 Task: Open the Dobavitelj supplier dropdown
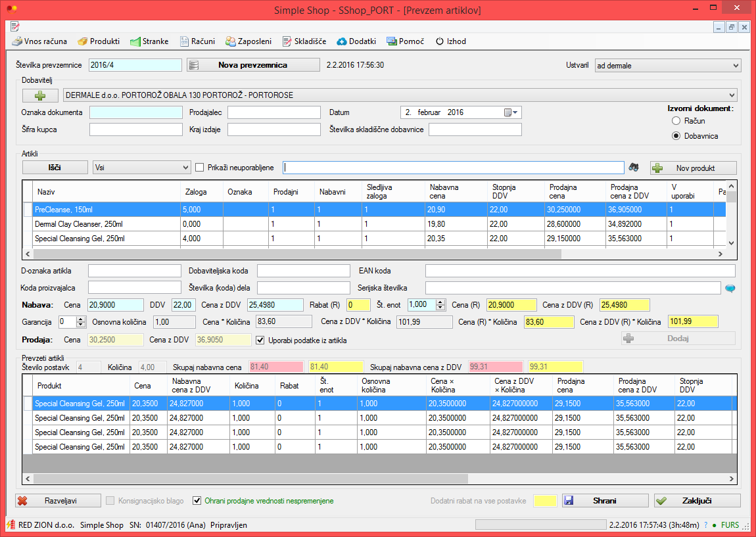[x=732, y=95]
